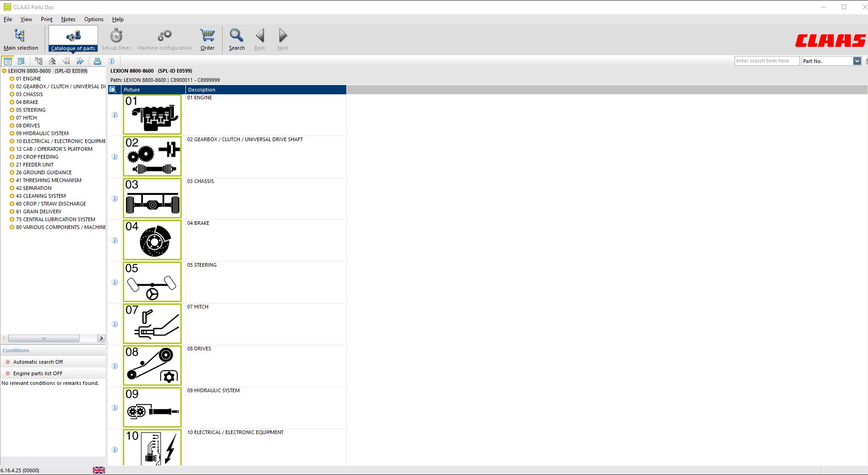Select 41 THRESHING MECHANISM in the tree
The image size is (868, 475).
[x=49, y=180]
